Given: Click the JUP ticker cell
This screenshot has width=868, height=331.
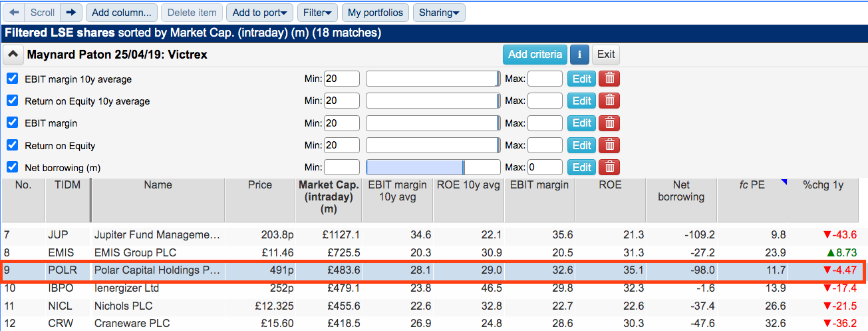Looking at the screenshot, I should point(58,234).
